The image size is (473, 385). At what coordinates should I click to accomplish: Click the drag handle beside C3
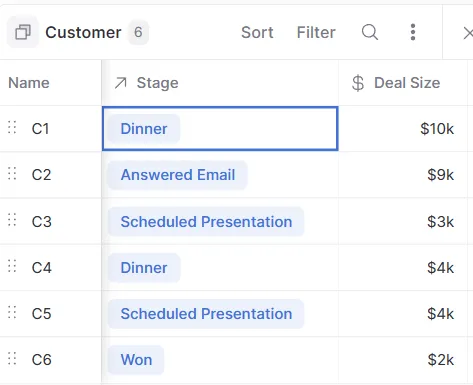point(12,220)
